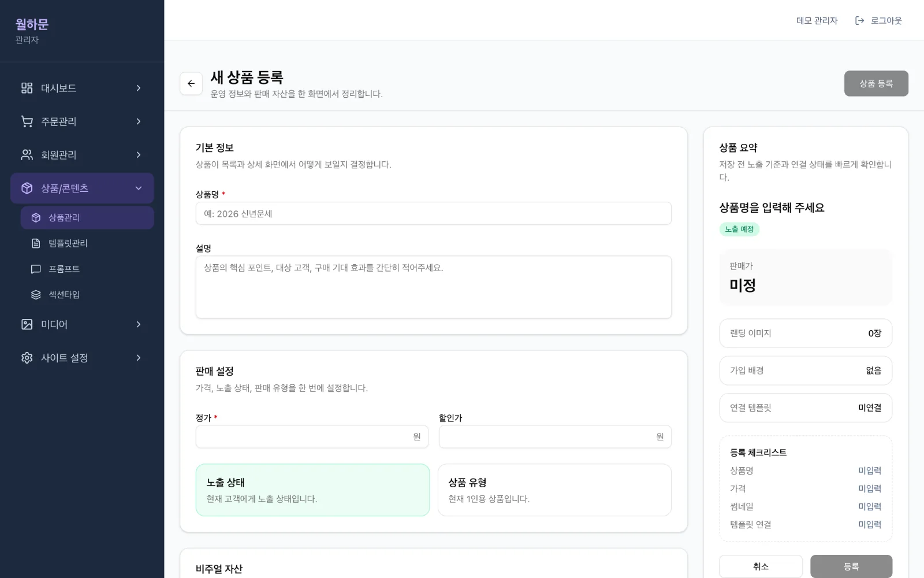Click the 노출 예정 status badge
924x578 pixels.
click(x=739, y=229)
